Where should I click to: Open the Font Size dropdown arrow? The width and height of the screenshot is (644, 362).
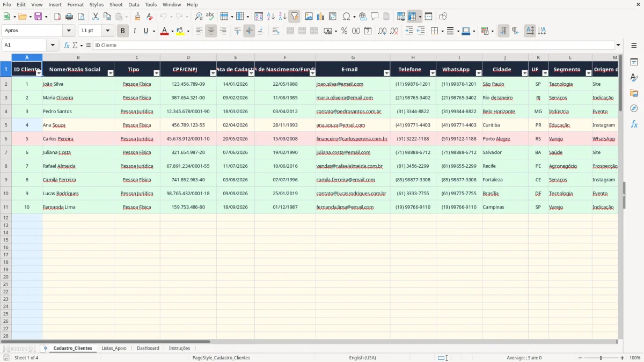coord(107,31)
